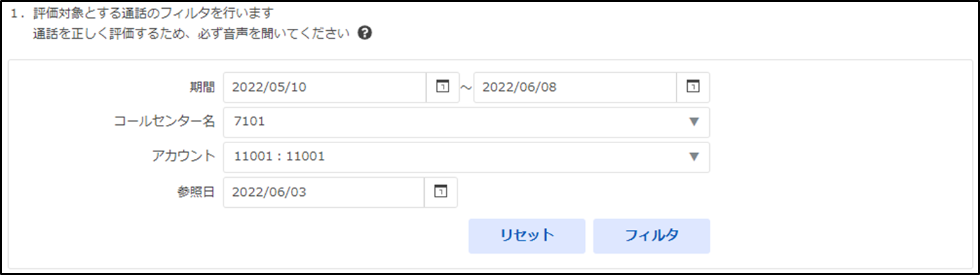The image size is (980, 275).
Task: Focus the 参照日 field showing 2022/06/03
Action: tap(324, 192)
